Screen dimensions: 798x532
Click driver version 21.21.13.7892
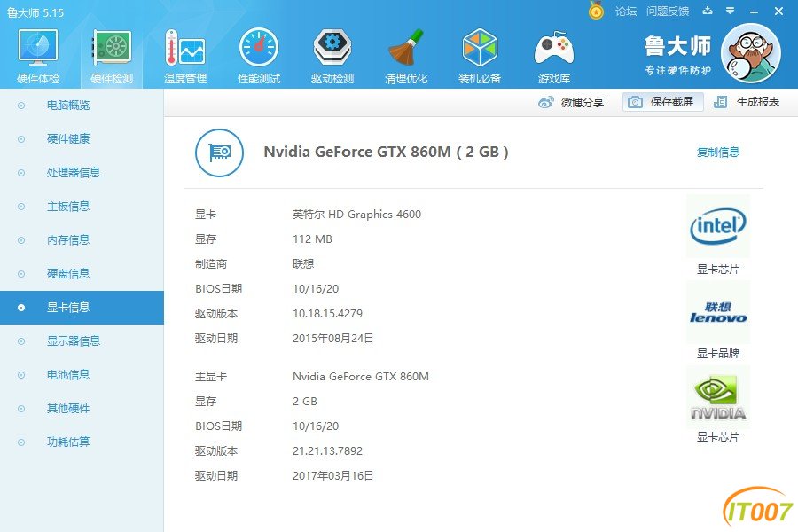pyautogui.click(x=328, y=451)
